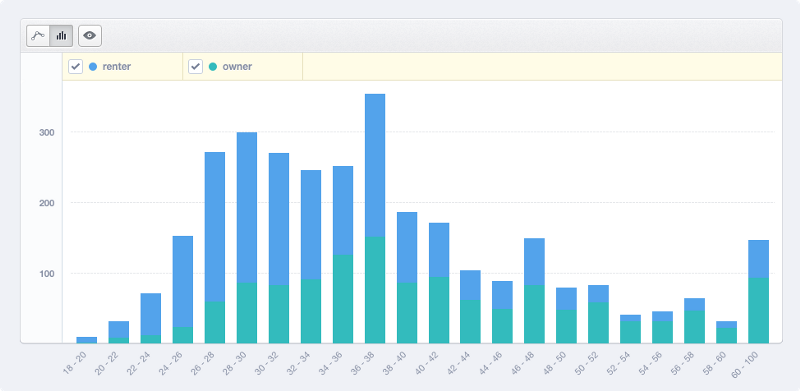The width and height of the screenshot is (800, 391).
Task: Click the 100 y-axis value
Action: coord(47,274)
